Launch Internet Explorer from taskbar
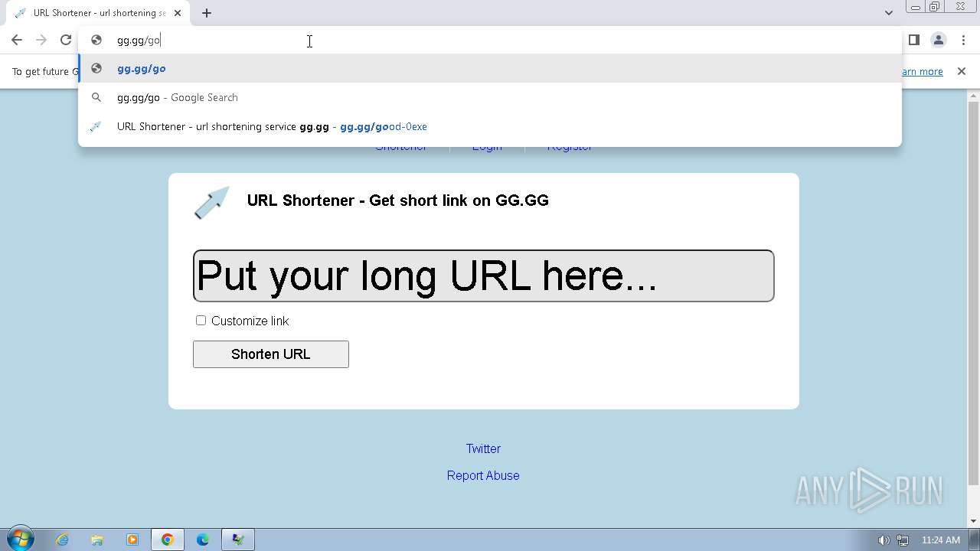 coord(62,540)
